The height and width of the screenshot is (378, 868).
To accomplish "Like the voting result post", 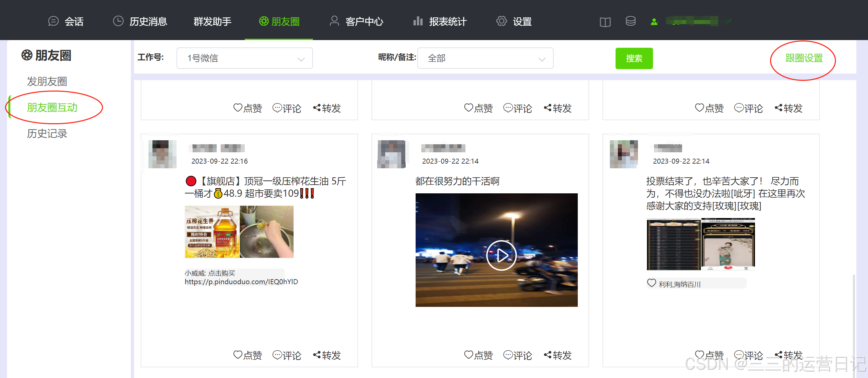I will [x=709, y=355].
